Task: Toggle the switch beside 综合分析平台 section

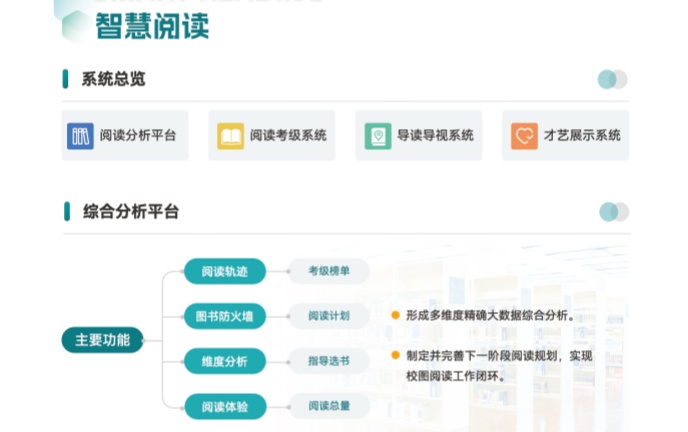Action: coord(612,212)
